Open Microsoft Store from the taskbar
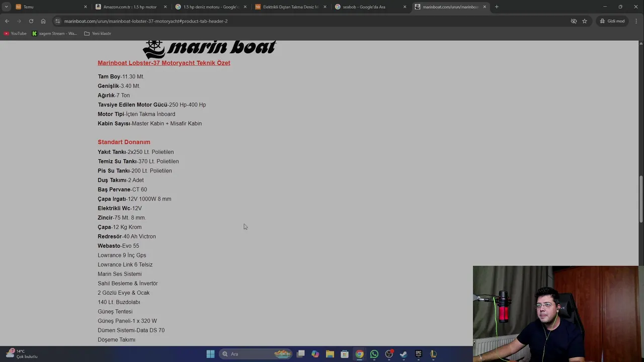 [x=345, y=354]
